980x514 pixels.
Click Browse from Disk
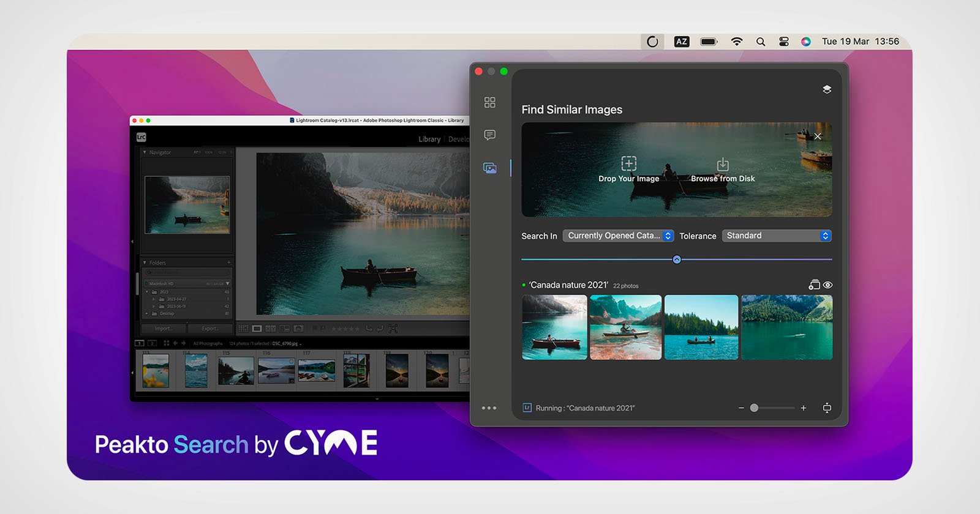tap(723, 170)
